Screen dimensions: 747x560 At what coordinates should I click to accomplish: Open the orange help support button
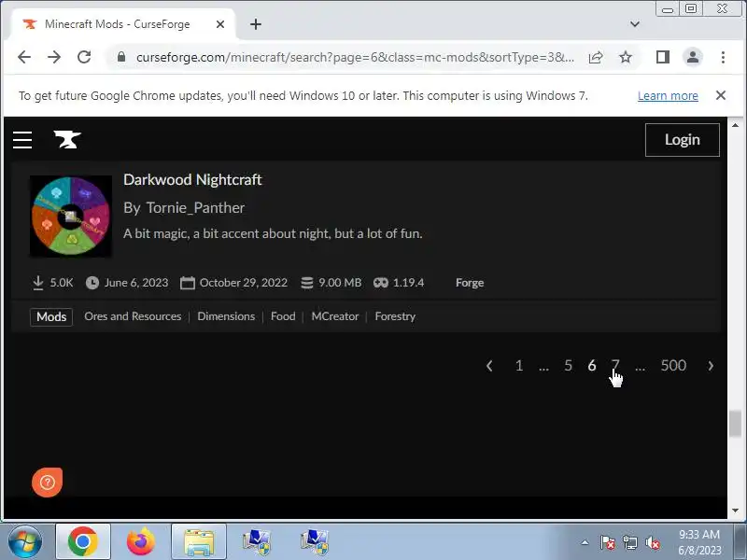pos(48,483)
